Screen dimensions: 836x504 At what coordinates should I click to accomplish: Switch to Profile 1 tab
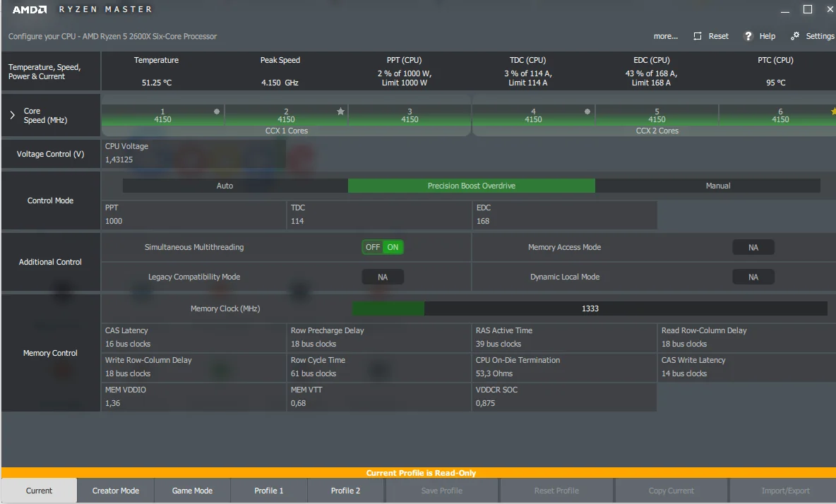point(269,491)
